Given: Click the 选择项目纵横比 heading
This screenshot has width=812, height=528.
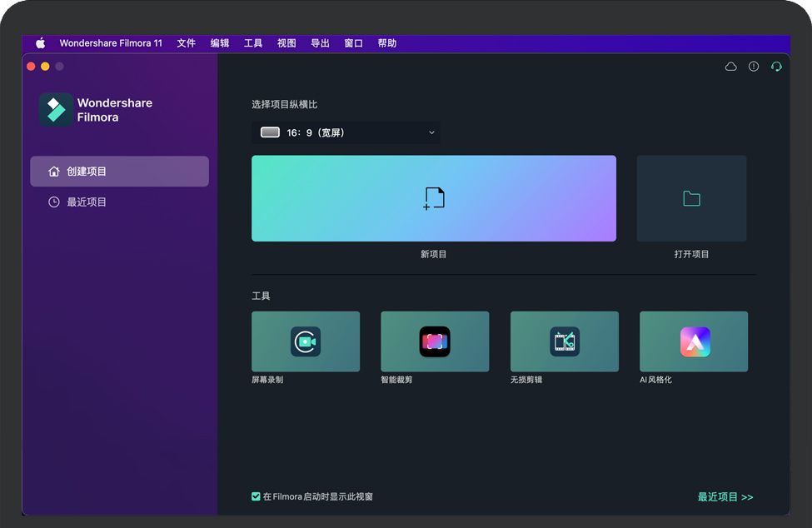Looking at the screenshot, I should pyautogui.click(x=284, y=105).
